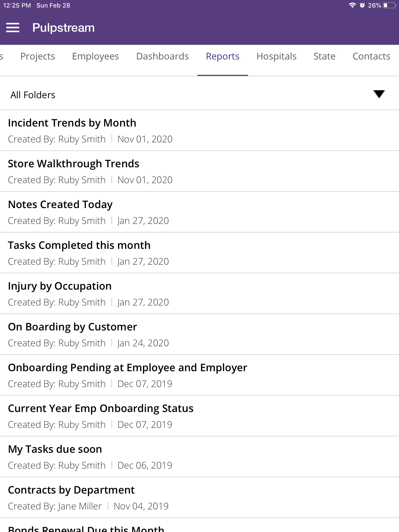Open My Tasks due soon report

tap(199, 457)
